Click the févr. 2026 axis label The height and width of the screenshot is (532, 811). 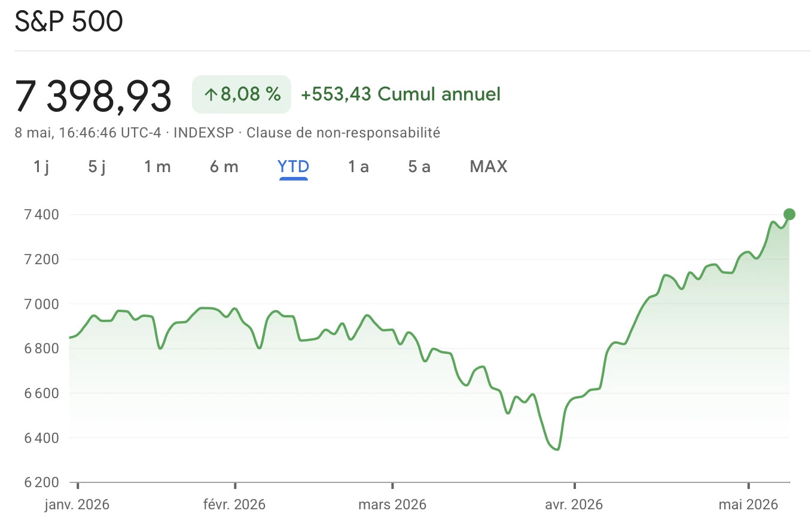(x=235, y=505)
